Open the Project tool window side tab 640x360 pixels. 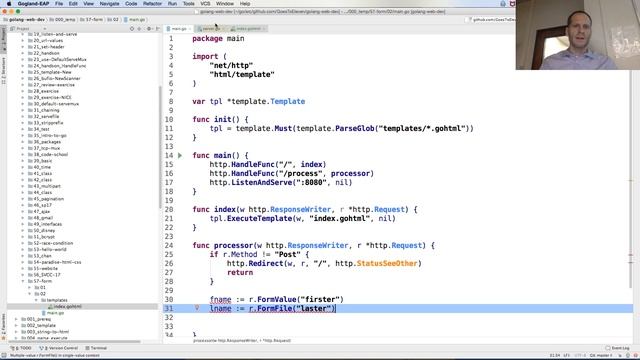pyautogui.click(x=4, y=39)
